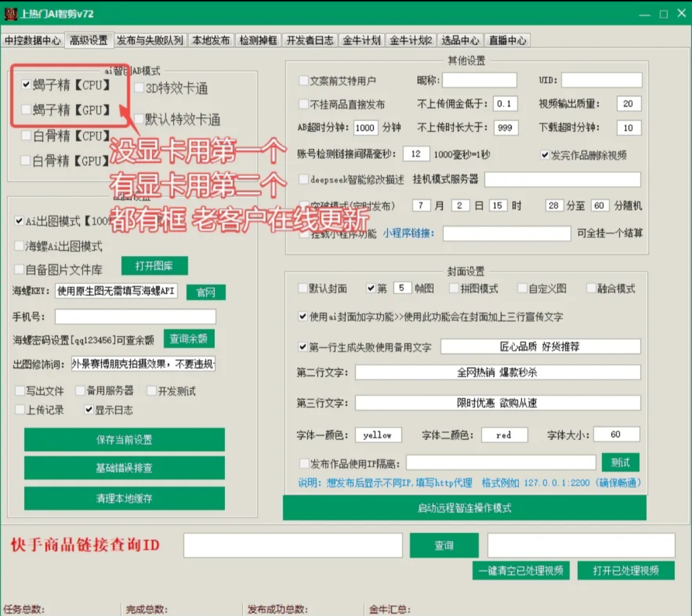Open 检测掉框 tab

pos(259,41)
